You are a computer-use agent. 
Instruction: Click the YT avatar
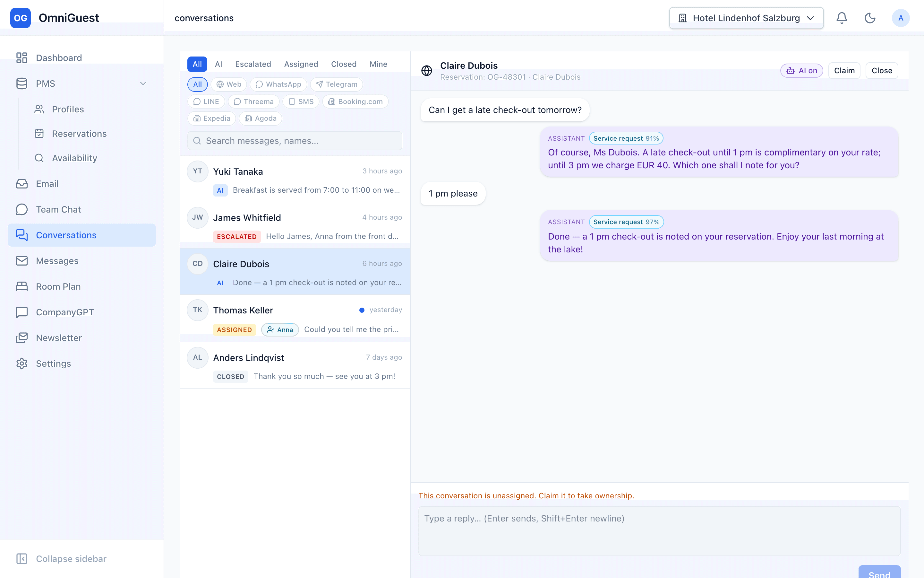point(197,171)
